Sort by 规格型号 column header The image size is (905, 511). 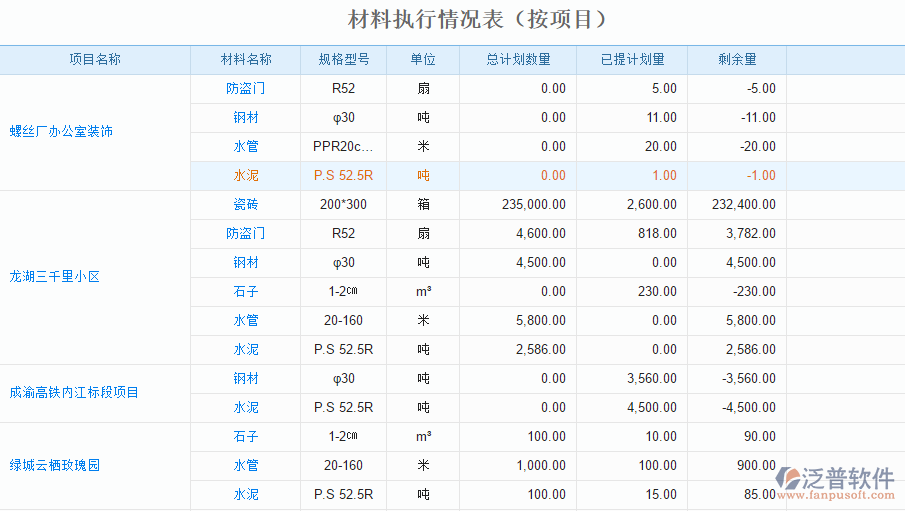[x=343, y=59]
